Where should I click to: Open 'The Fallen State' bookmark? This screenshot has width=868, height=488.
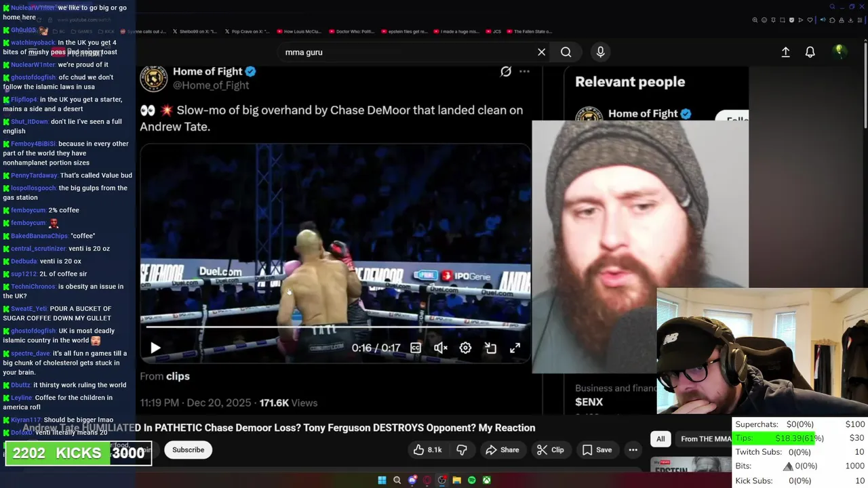tap(529, 31)
